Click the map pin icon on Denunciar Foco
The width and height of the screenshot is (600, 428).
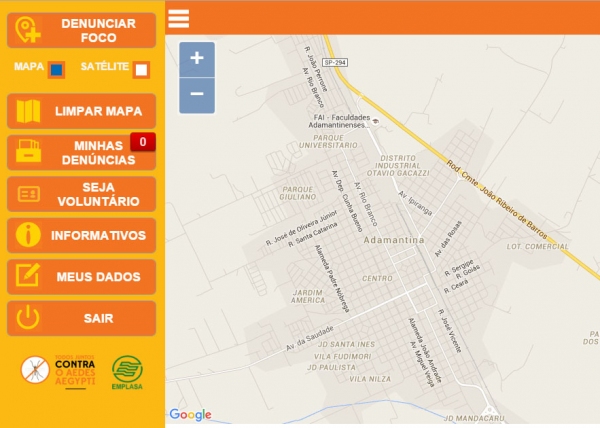click(29, 30)
